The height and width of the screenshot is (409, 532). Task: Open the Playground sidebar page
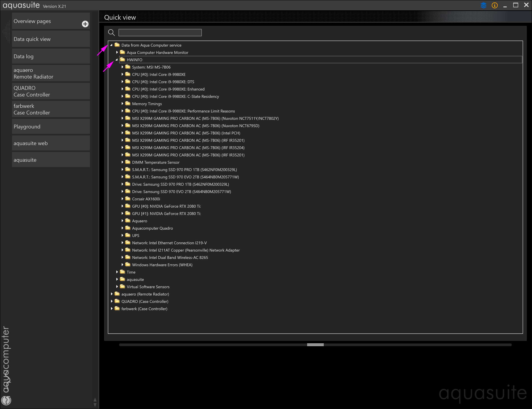tap(51, 127)
